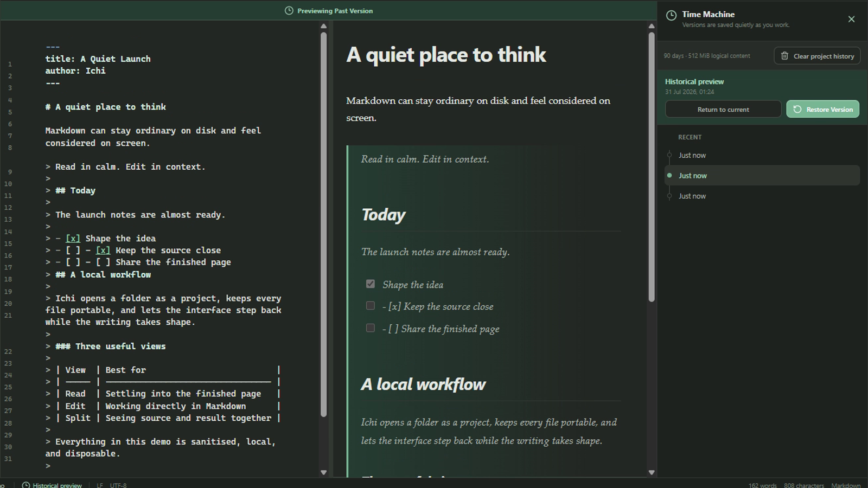Click the 'author: Ichi' line in editor
The height and width of the screenshot is (488, 868).
point(75,70)
